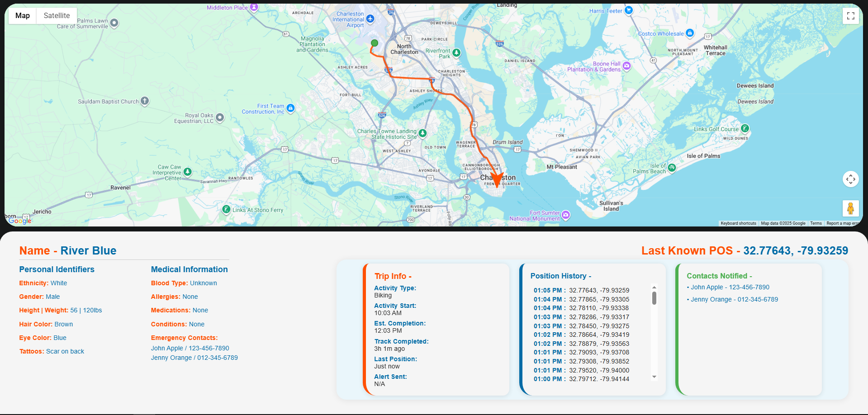Click Royal Oaks Equestrian marker
The width and height of the screenshot is (868, 415).
point(220,118)
